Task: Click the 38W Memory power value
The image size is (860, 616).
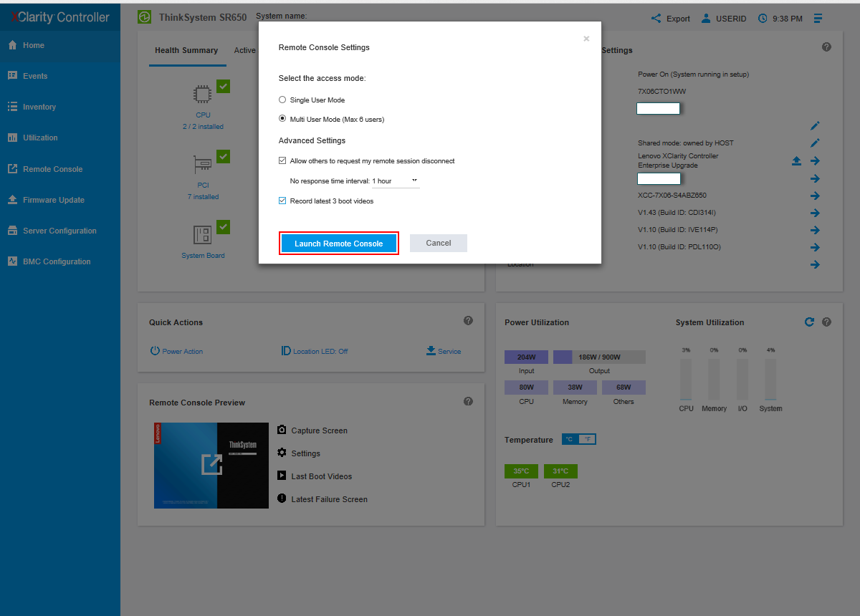Action: 575,388
